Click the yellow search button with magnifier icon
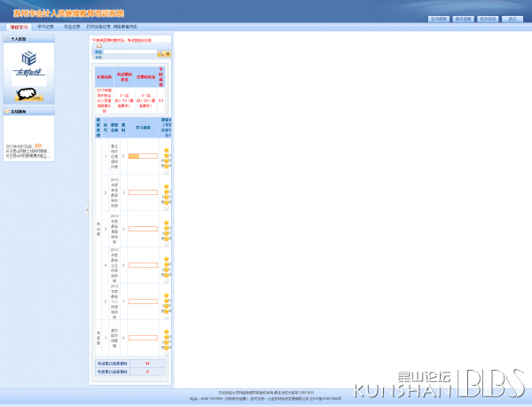This screenshot has width=532, height=407. pyautogui.click(x=164, y=53)
